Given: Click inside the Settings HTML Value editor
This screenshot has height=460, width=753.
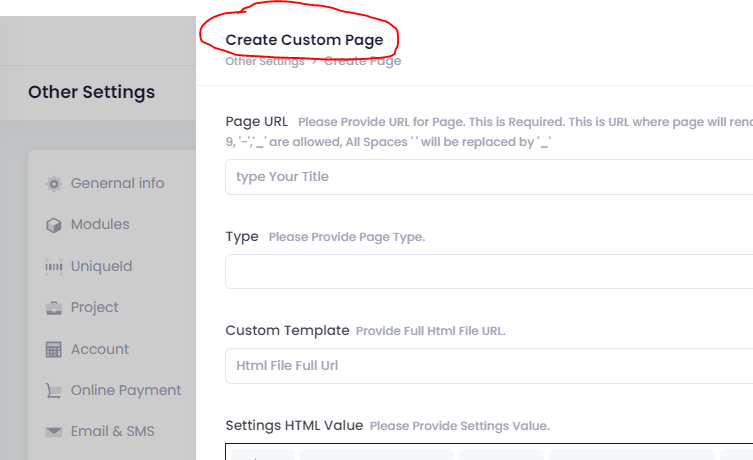Looking at the screenshot, I should pos(488,452).
